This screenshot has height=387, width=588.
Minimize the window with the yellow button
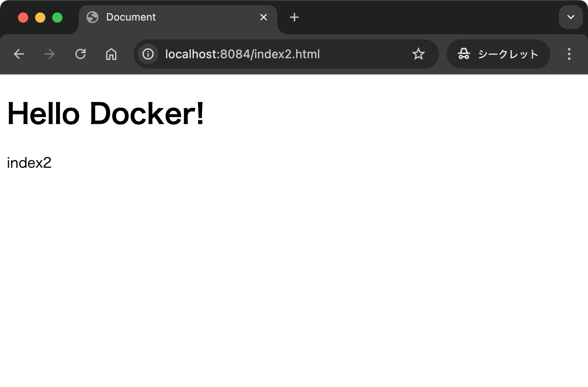click(40, 18)
